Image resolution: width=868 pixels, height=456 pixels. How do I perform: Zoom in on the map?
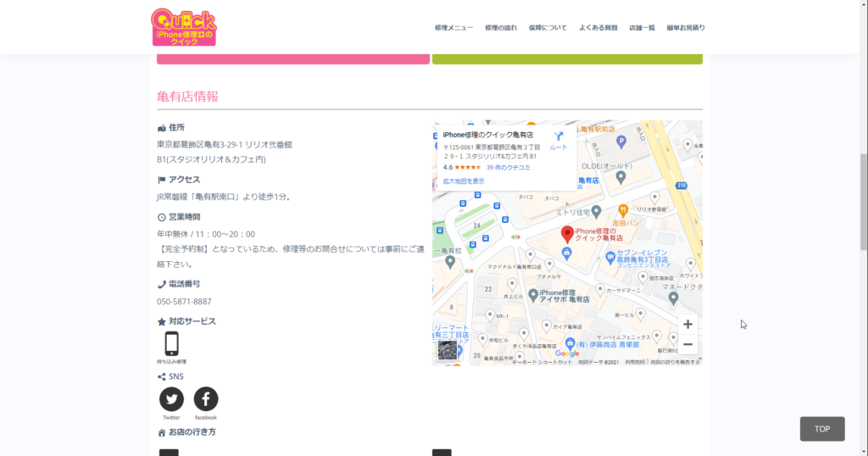tap(687, 325)
